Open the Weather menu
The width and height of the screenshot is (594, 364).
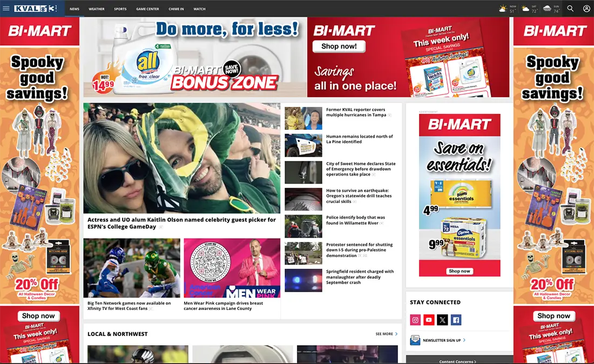97,9
